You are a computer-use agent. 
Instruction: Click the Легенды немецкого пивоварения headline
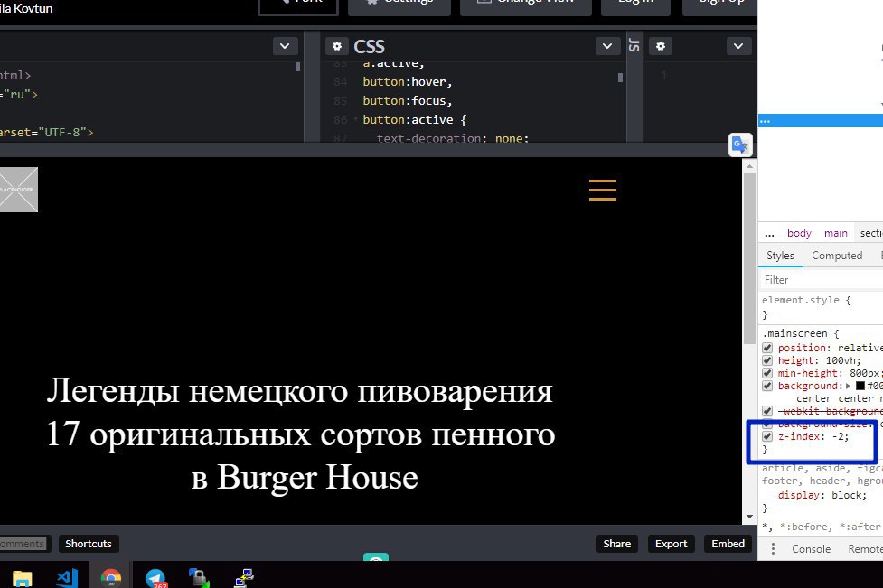pyautogui.click(x=299, y=390)
